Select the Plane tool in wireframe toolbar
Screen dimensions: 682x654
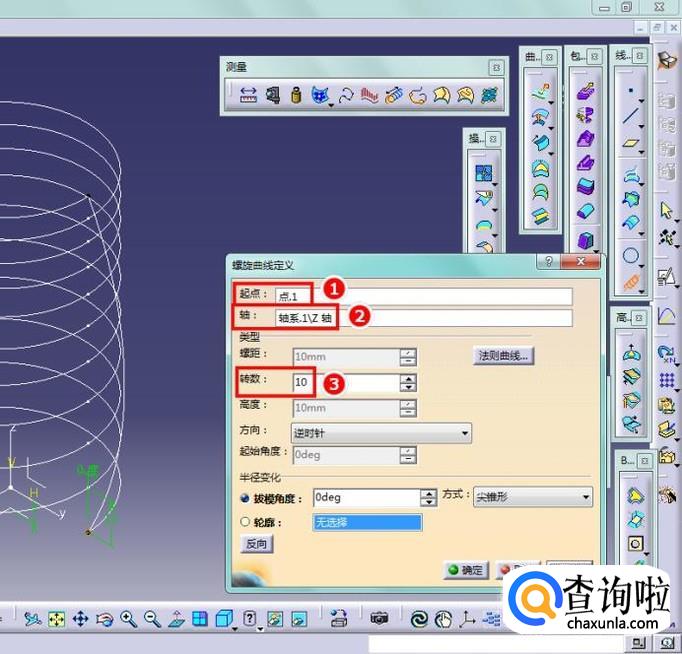(x=631, y=142)
